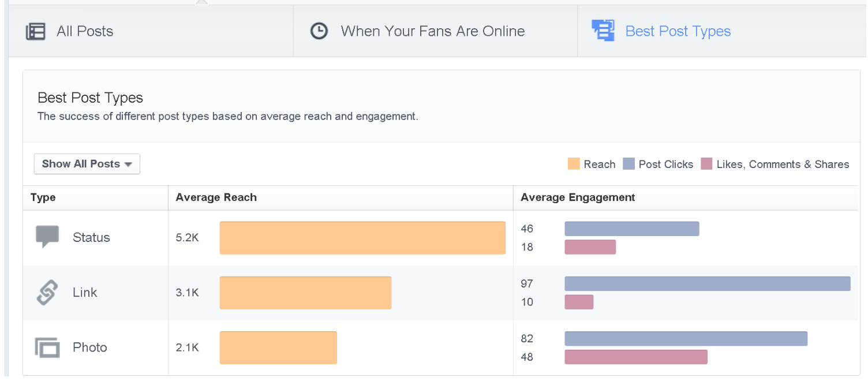Click the Average Reach column header
Image resolution: width=868 pixels, height=381 pixels.
pos(216,197)
